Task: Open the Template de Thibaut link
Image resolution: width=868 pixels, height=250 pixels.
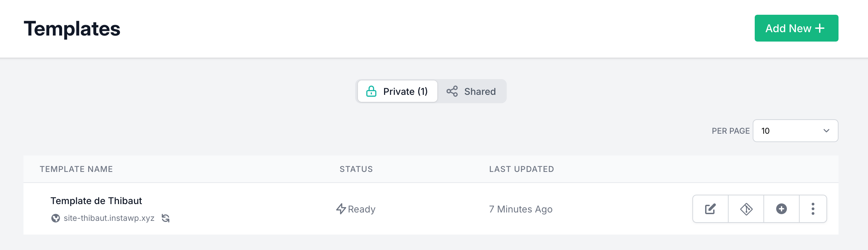Action: pos(97,200)
